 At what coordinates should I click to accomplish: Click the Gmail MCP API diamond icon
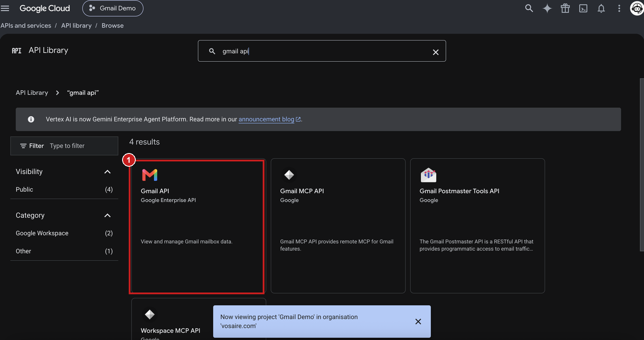289,175
